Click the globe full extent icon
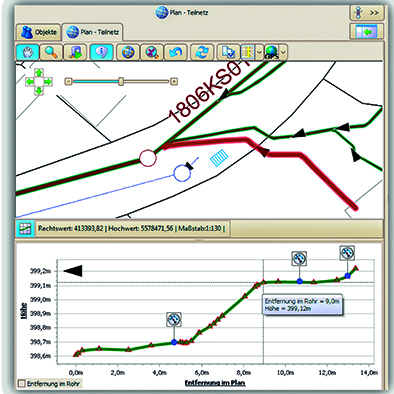 coord(128,52)
